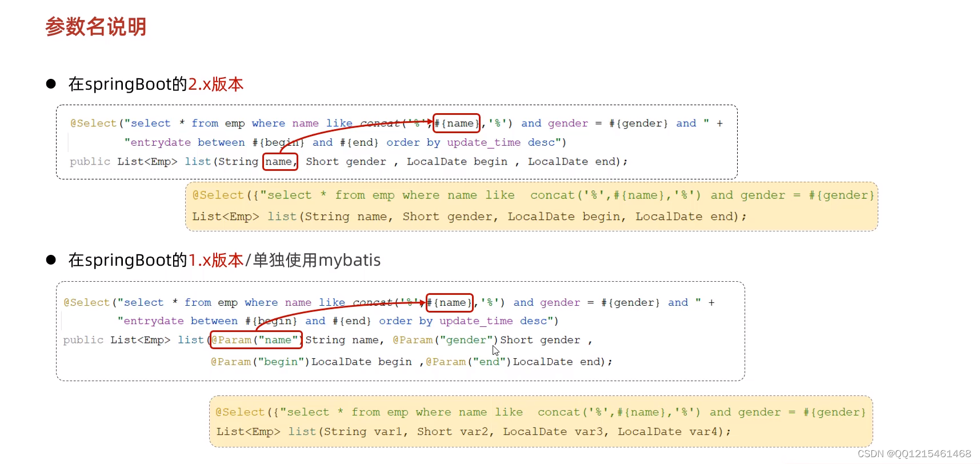The image size is (980, 464).
Task: Click the slide title "参数名说明"
Action: pos(96,27)
